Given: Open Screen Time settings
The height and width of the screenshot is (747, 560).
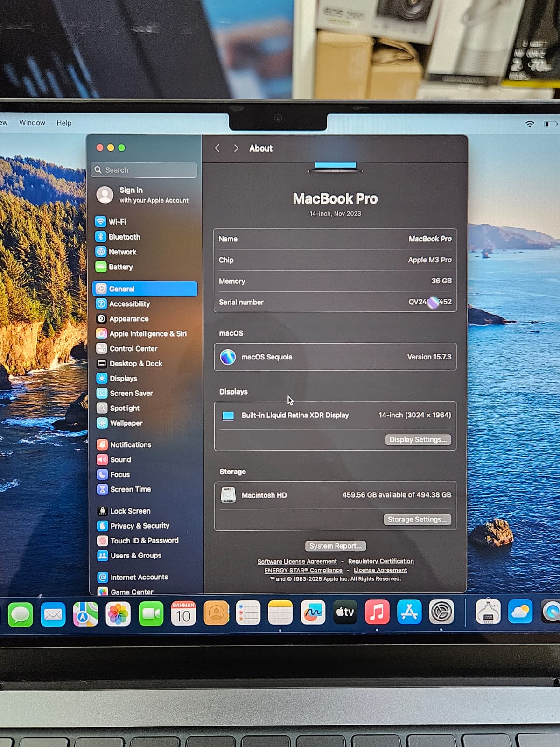Looking at the screenshot, I should pyautogui.click(x=124, y=489).
